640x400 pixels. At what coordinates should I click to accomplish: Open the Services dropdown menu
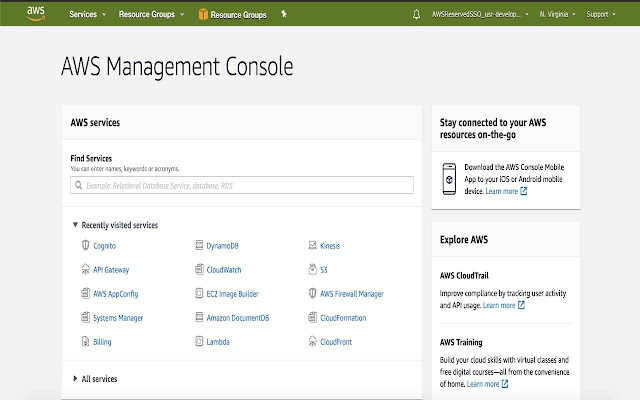click(x=87, y=14)
